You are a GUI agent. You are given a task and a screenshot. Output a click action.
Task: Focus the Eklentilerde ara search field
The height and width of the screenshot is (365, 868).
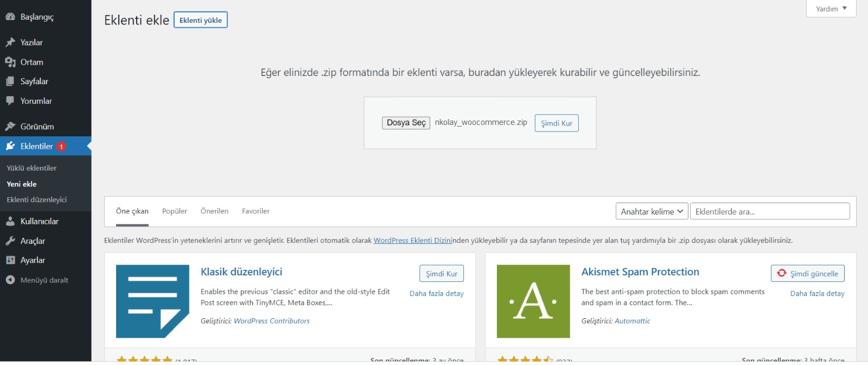769,211
